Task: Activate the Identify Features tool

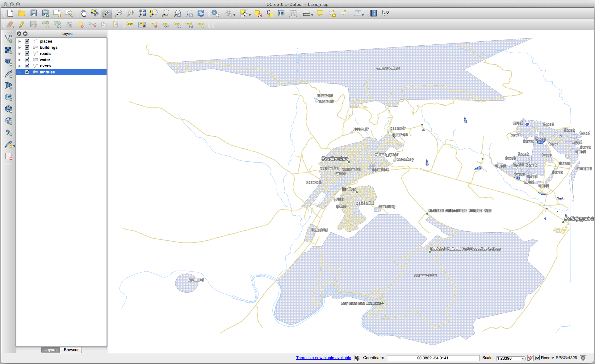Action: click(x=215, y=13)
